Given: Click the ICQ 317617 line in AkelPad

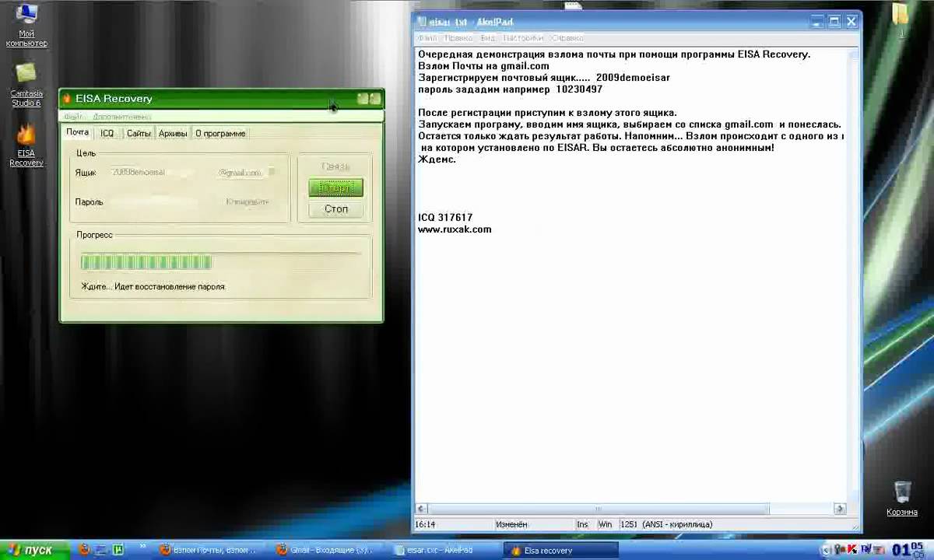Looking at the screenshot, I should 445,218.
